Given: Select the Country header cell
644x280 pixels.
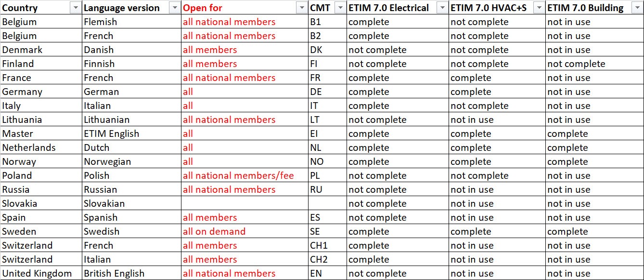Looking at the screenshot, I should point(41,8).
